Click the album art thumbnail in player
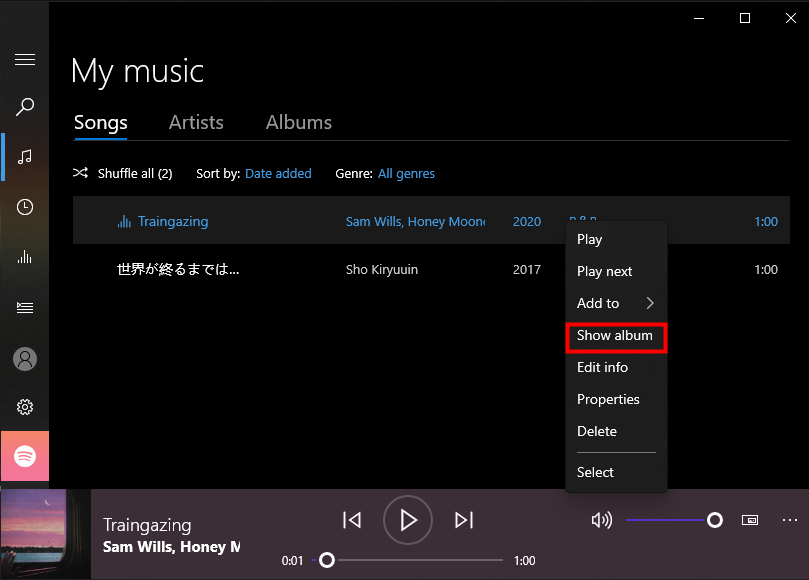The height and width of the screenshot is (580, 809). click(45, 534)
